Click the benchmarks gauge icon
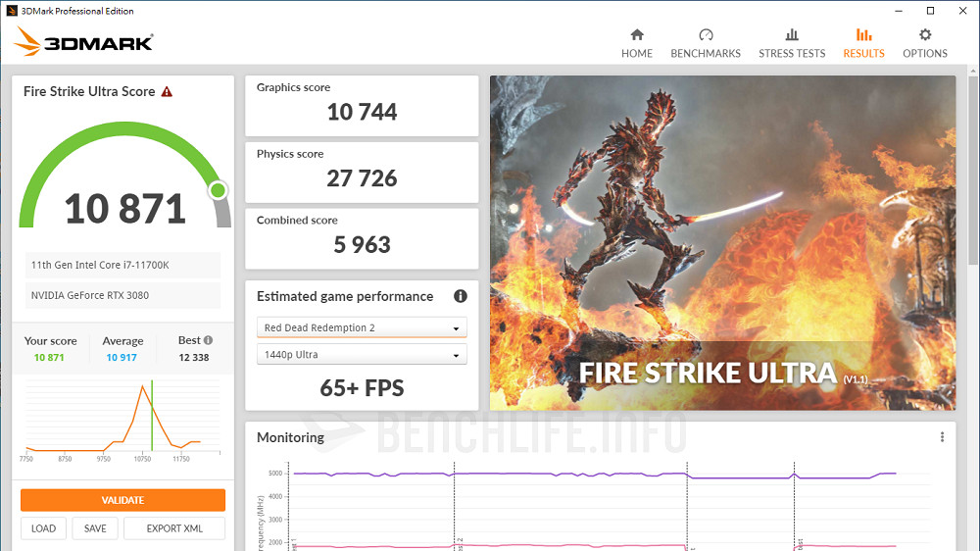The image size is (980, 551). coord(706,34)
